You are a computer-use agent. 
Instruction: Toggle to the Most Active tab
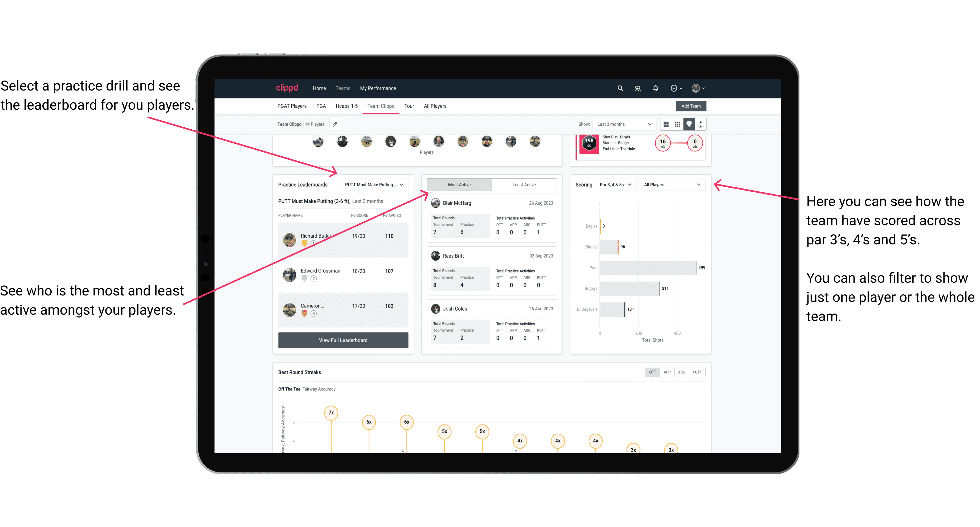(459, 184)
